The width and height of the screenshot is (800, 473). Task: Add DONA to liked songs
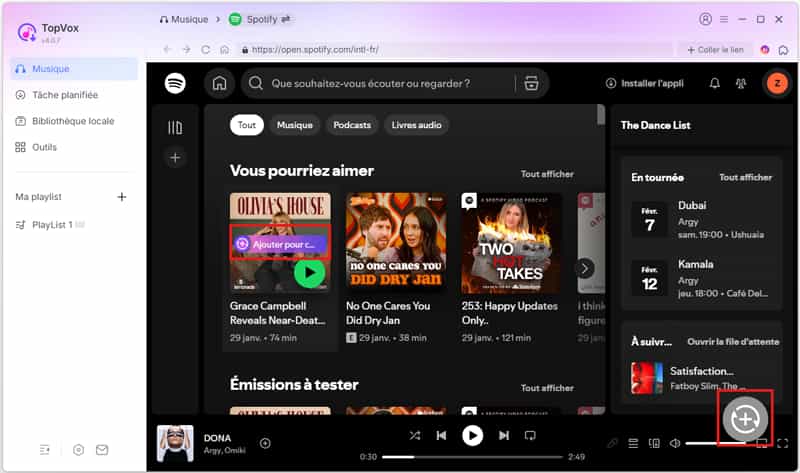pos(265,443)
